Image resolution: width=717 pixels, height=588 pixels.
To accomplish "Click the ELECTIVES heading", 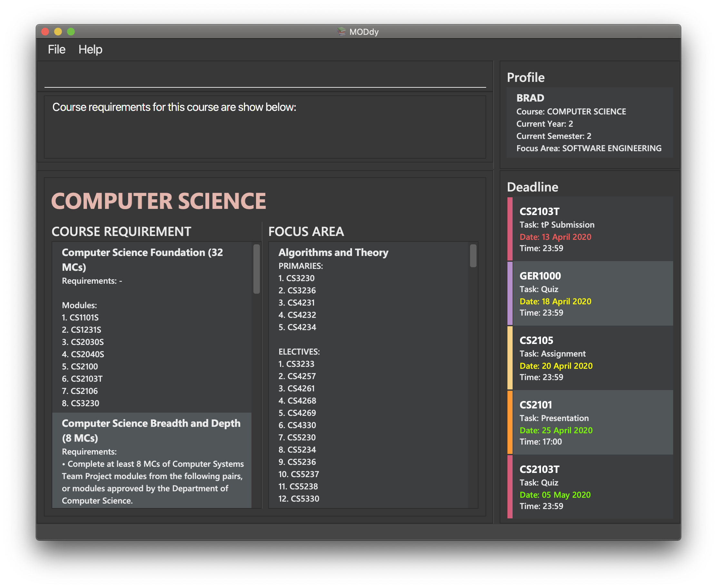I will point(299,352).
